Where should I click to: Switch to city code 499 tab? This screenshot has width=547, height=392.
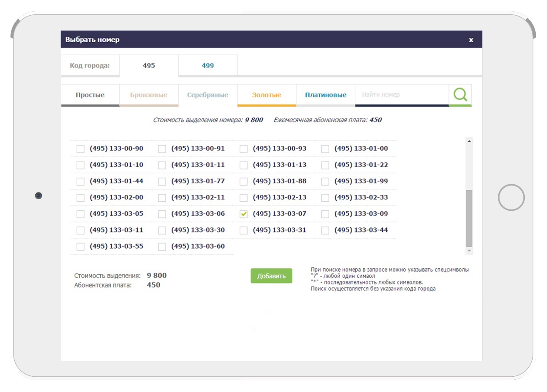coord(208,65)
